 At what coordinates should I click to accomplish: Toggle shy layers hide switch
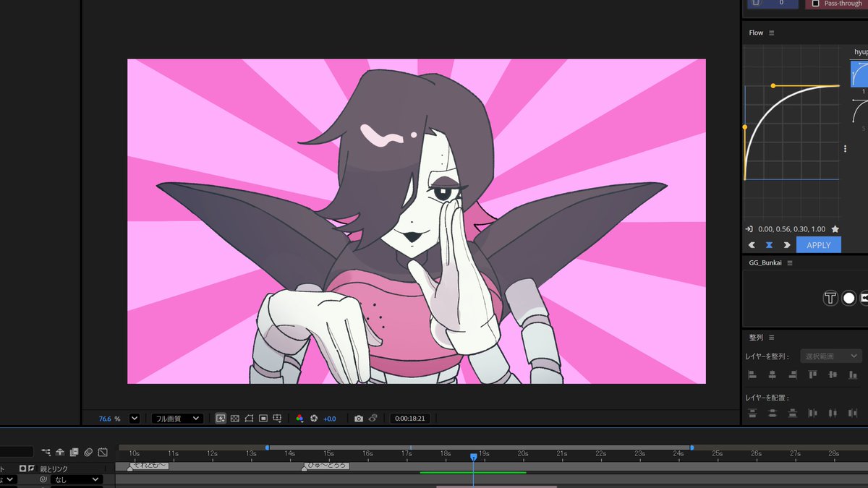[60, 453]
